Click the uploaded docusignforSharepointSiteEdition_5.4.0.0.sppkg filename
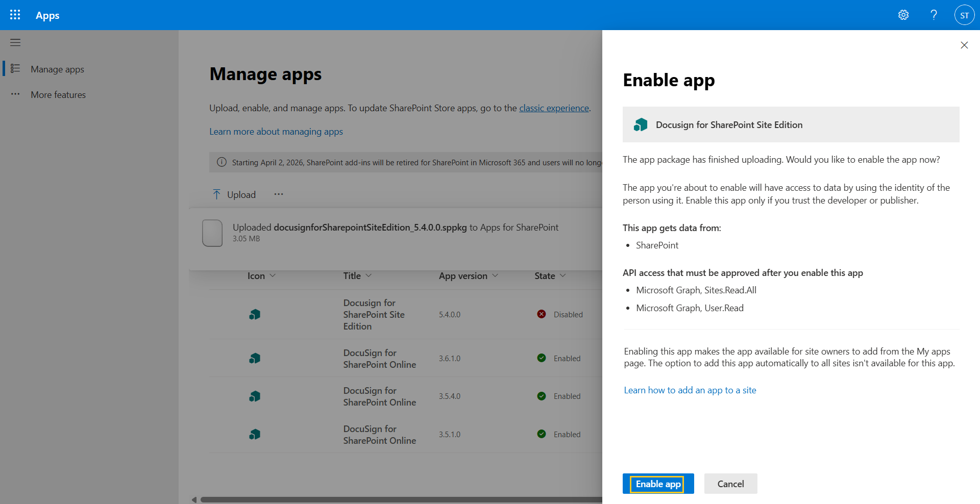The height and width of the screenshot is (504, 980). [370, 228]
